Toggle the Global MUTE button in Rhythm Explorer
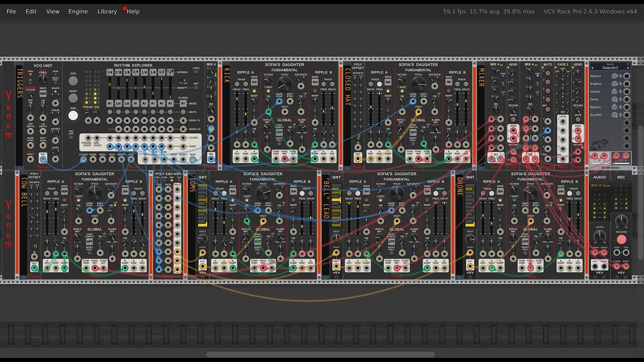644x362 pixels. (x=183, y=112)
